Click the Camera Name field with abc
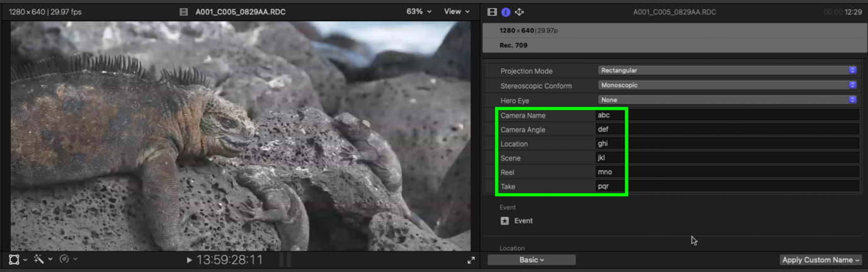The width and height of the screenshot is (868, 272). (728, 115)
